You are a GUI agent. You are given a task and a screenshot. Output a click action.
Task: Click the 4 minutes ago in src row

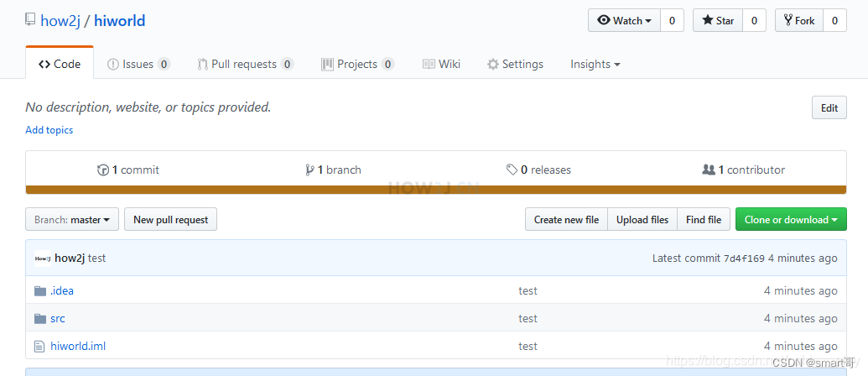pyautogui.click(x=800, y=318)
